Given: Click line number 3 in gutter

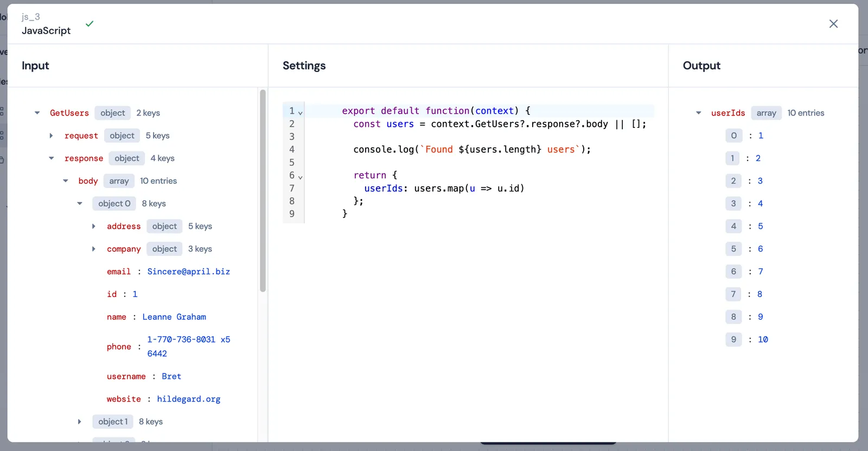Looking at the screenshot, I should (292, 137).
